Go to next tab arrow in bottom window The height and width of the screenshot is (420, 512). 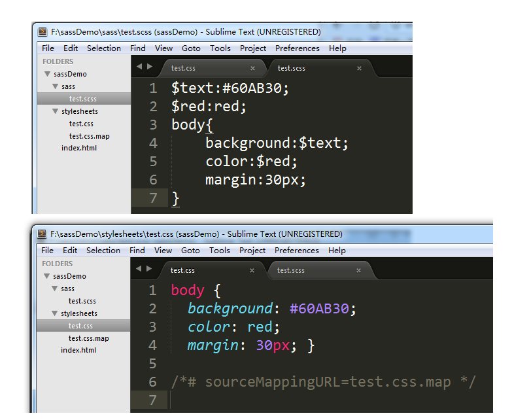click(x=149, y=268)
